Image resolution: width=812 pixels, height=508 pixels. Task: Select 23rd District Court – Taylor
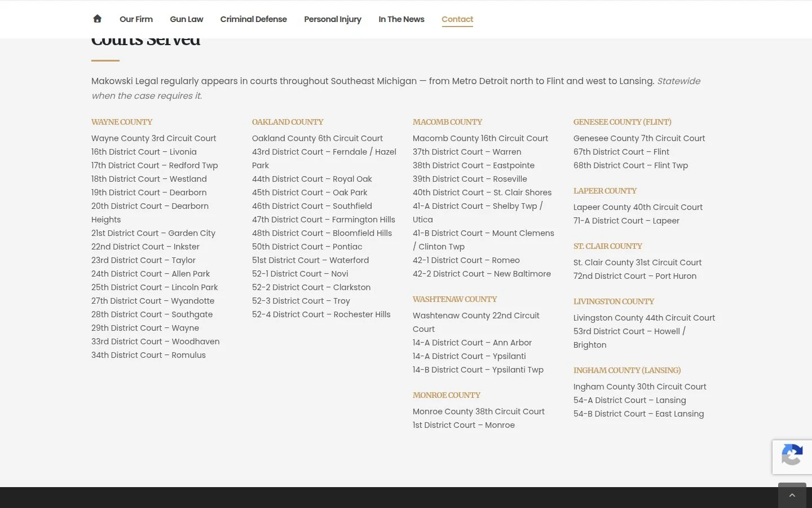click(144, 260)
